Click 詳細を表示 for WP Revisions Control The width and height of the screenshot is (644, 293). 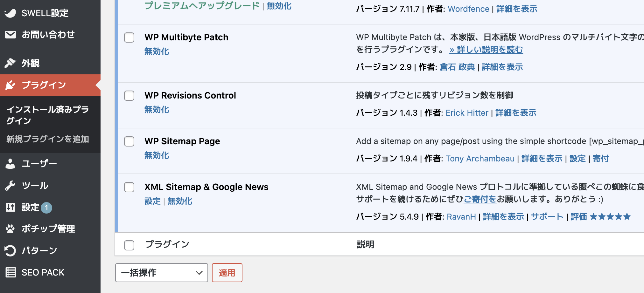(x=516, y=113)
